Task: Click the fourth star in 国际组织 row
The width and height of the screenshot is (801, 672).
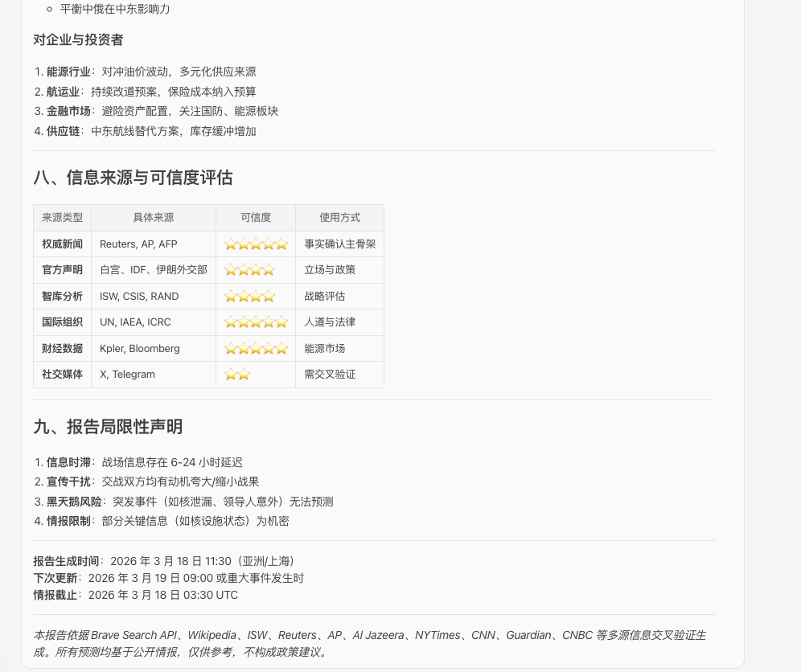Action: 268,322
